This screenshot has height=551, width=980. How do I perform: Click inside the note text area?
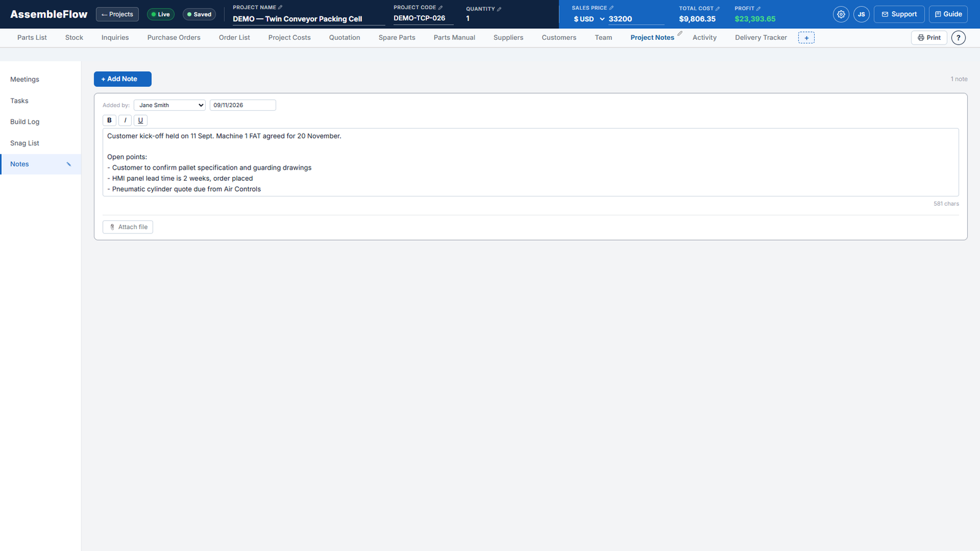click(x=530, y=162)
